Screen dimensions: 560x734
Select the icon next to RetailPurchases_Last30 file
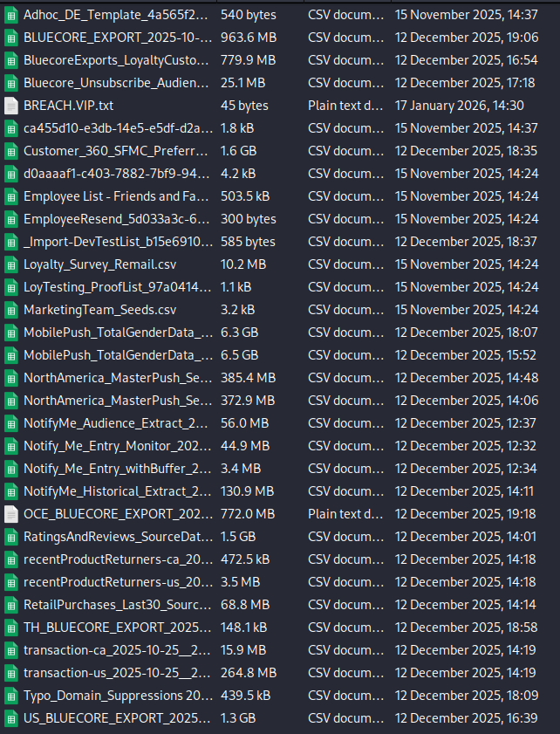point(10,605)
